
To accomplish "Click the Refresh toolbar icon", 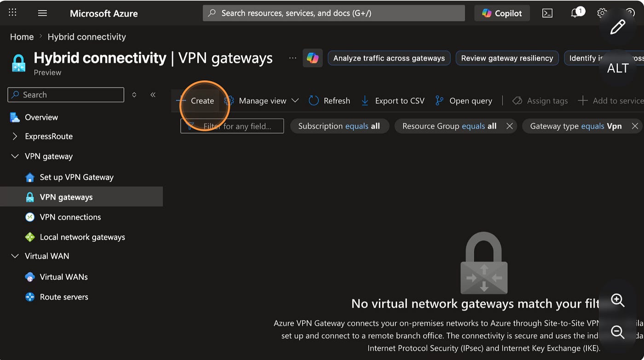I will [314, 101].
